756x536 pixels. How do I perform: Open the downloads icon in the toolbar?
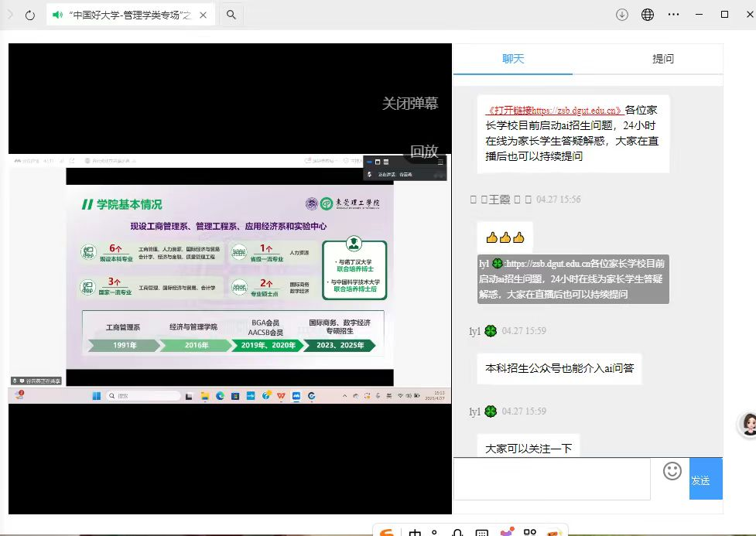pos(622,15)
